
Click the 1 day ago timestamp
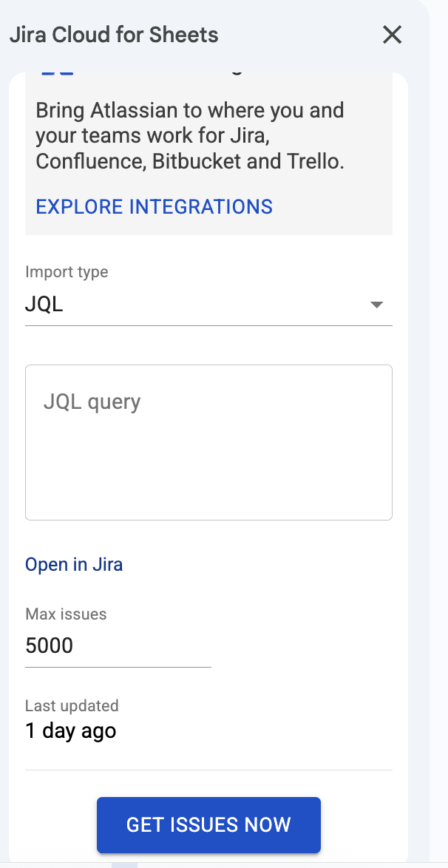71,730
